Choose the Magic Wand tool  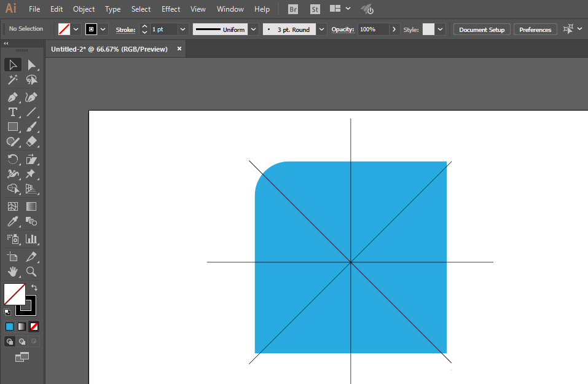[12, 80]
